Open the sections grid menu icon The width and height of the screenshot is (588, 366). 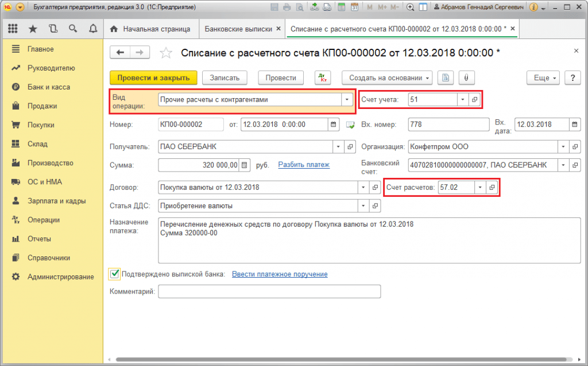coord(13,29)
